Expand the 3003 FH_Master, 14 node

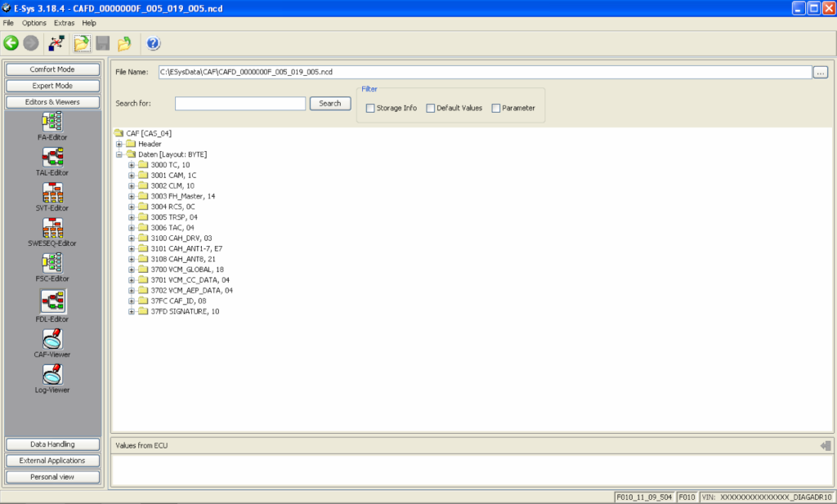[132, 196]
